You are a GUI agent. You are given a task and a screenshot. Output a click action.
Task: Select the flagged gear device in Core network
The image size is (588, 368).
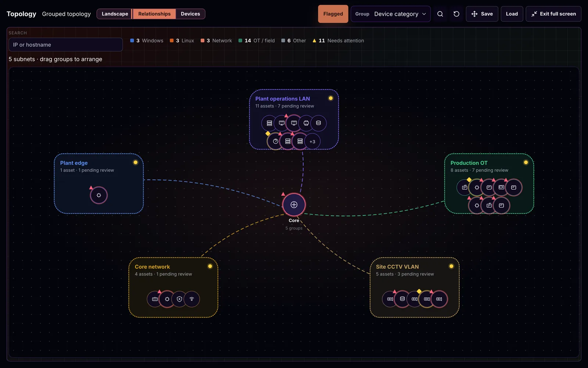point(167,299)
